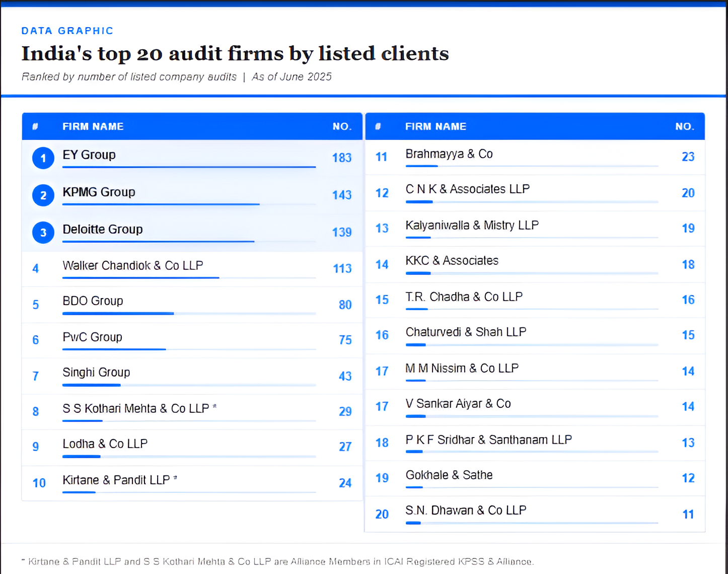This screenshot has width=728, height=574.
Task: Click the bar under BDO Group
Action: pos(118,313)
